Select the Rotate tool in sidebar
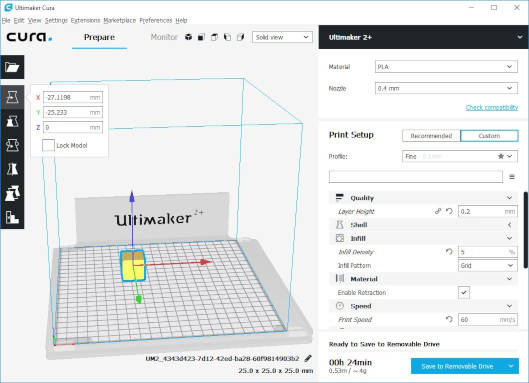 pyautogui.click(x=12, y=146)
